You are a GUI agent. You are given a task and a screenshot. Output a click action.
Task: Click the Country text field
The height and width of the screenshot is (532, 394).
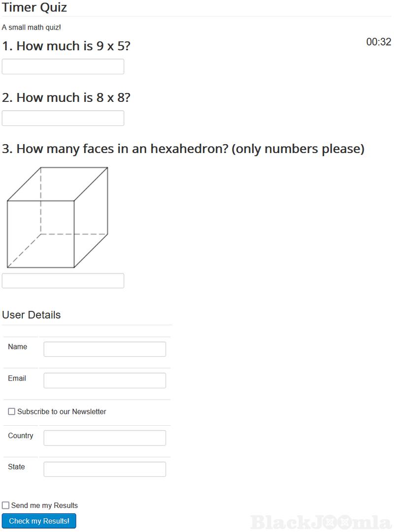104,438
